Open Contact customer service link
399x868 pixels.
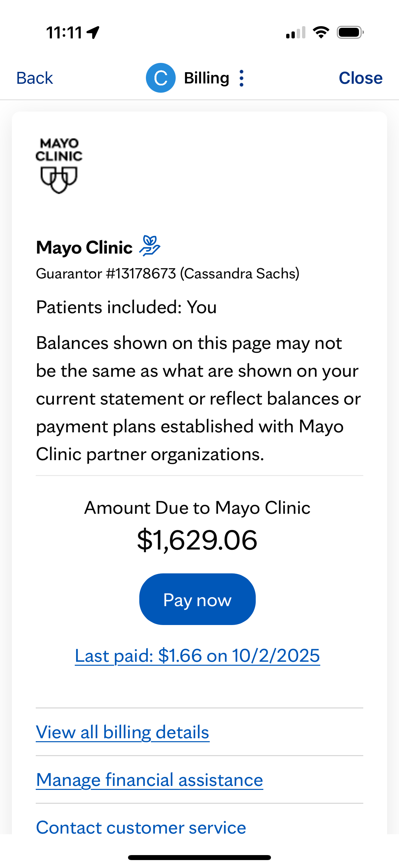(x=141, y=827)
